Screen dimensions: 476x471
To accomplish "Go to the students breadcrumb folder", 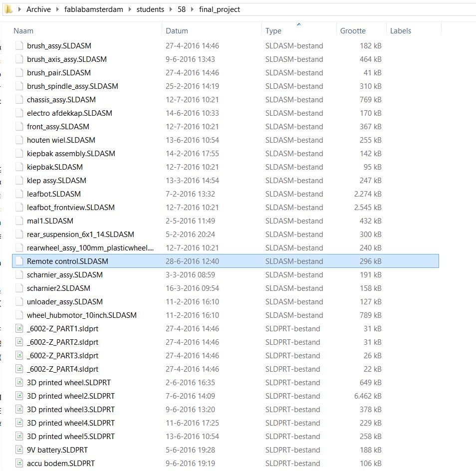I will (x=150, y=9).
